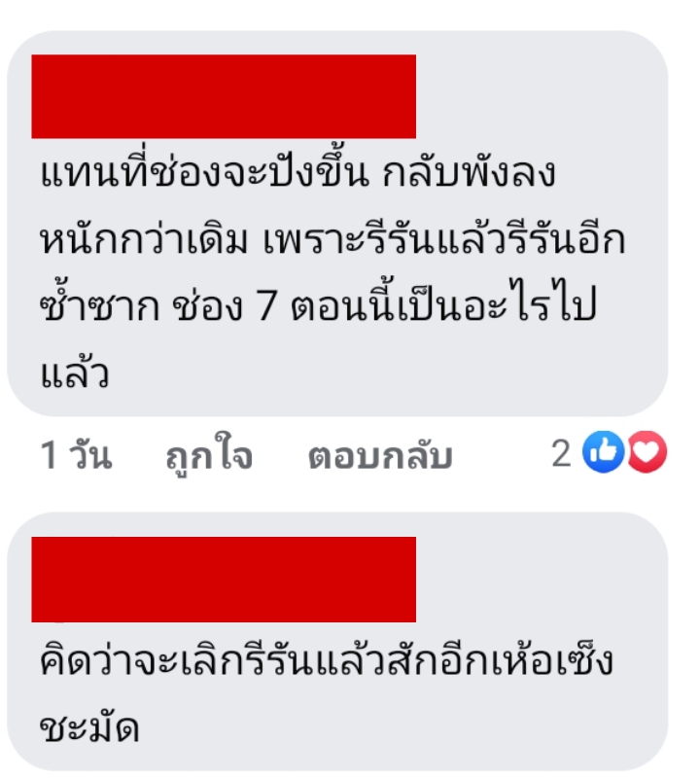Like the comment via ถูกใจ
700x778 pixels.
tap(209, 455)
